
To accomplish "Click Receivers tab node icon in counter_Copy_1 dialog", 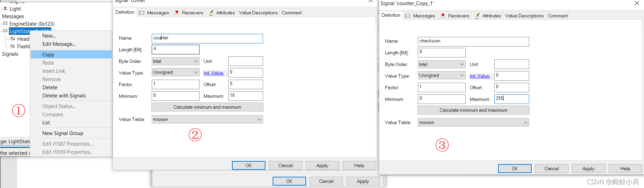I will 443,16.
